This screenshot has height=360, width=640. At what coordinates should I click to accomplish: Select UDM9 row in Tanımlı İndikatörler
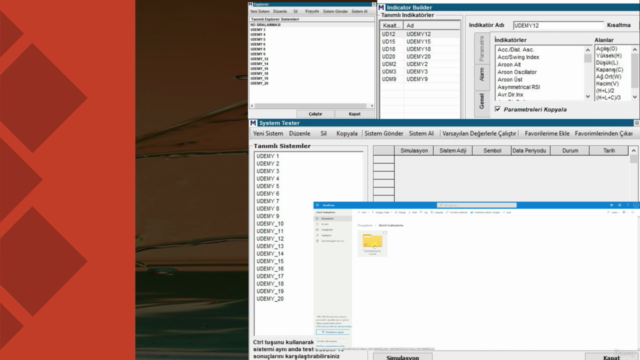pyautogui.click(x=420, y=79)
